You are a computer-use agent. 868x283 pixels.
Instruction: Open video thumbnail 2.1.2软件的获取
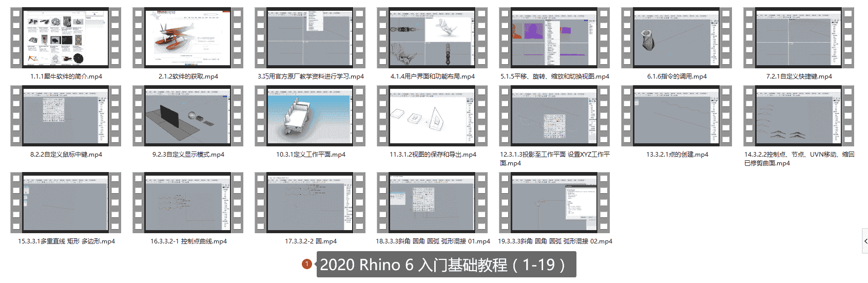[x=188, y=37]
